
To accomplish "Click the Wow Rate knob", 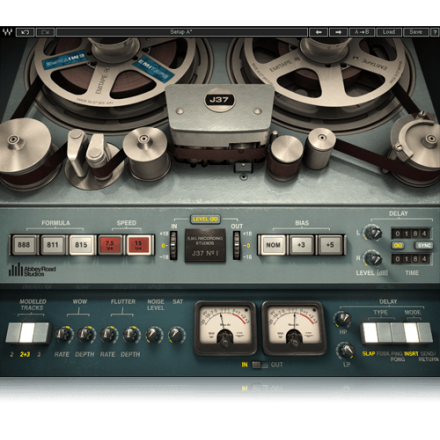I will [x=63, y=335].
